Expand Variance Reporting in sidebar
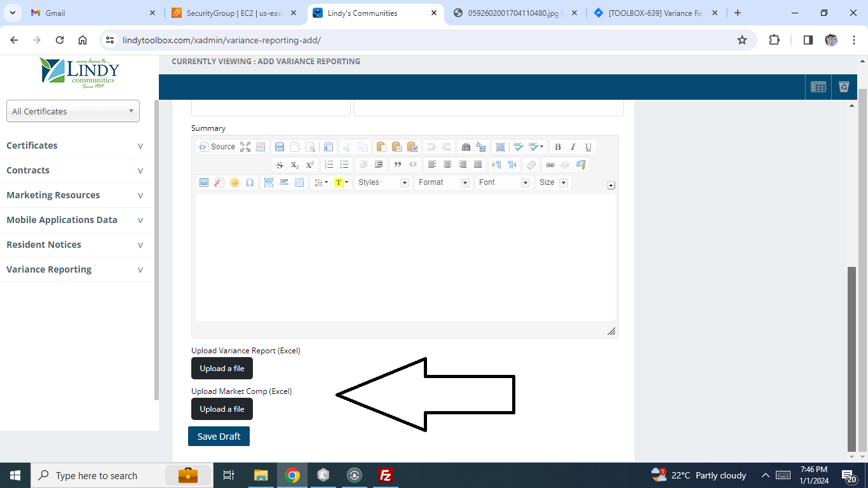Viewport: 868px width, 488px height. [76, 269]
